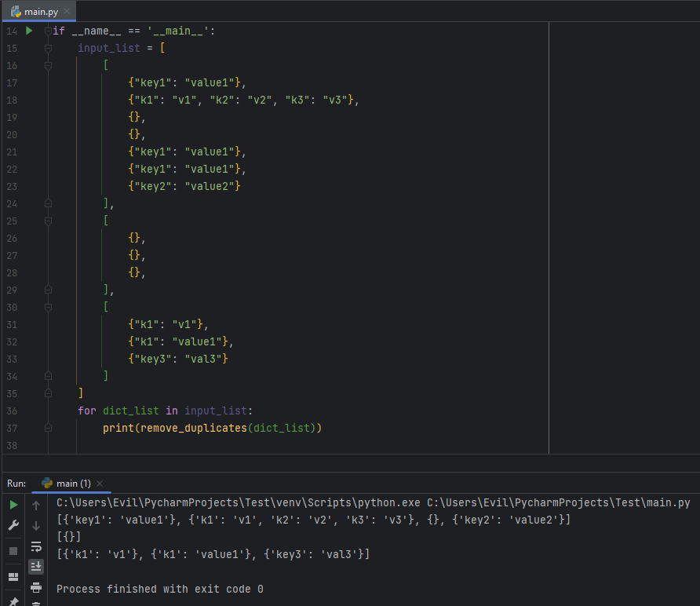Toggle scroll to end in Run console
Viewport: 700px width, 606px height.
click(x=36, y=566)
